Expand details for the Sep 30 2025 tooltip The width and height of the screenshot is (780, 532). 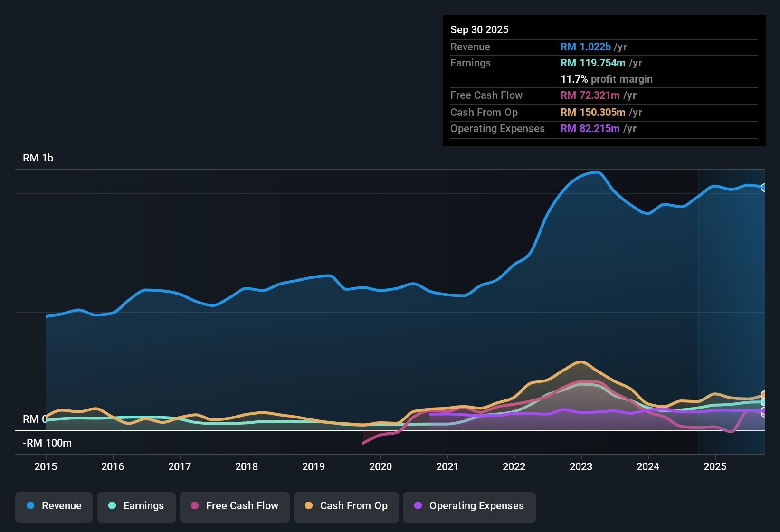coord(479,29)
